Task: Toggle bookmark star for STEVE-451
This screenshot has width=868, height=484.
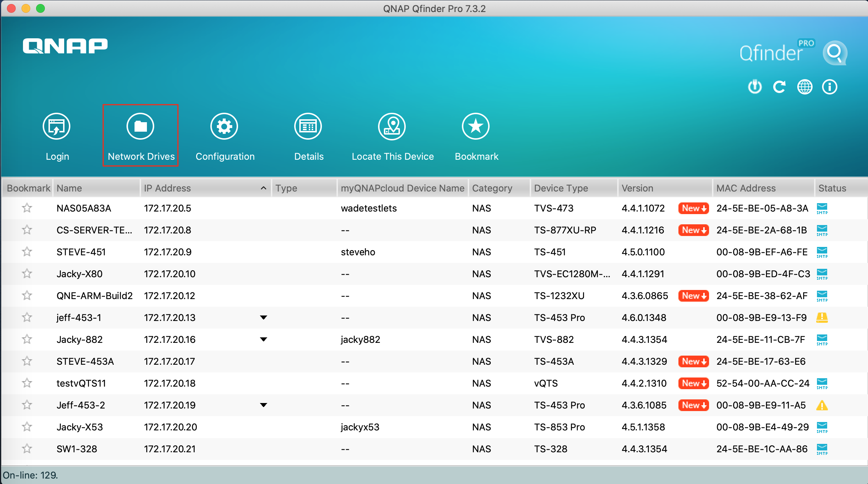Action: (x=27, y=252)
